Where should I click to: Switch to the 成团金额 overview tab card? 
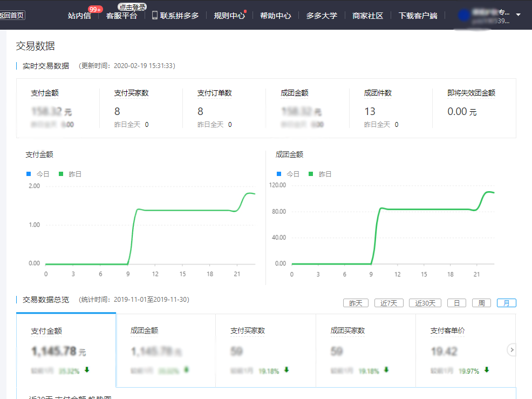(x=166, y=350)
